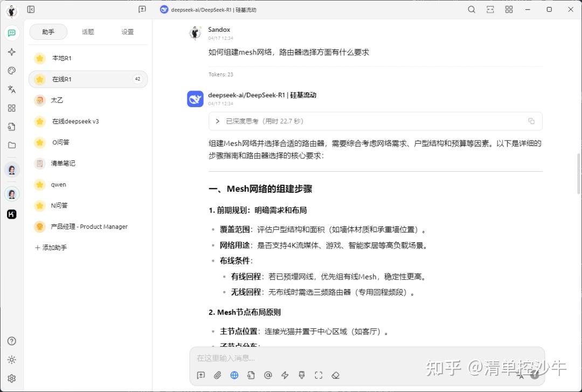Image resolution: width=582 pixels, height=392 pixels.
Task: Click the Tokens: 23 label
Action: click(221, 74)
